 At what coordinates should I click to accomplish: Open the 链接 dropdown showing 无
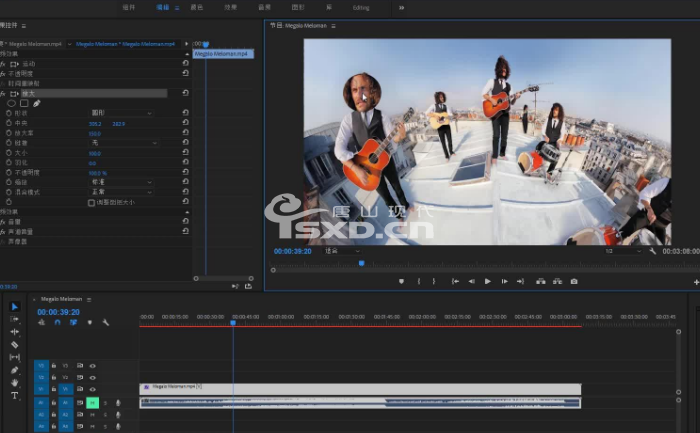click(125, 143)
